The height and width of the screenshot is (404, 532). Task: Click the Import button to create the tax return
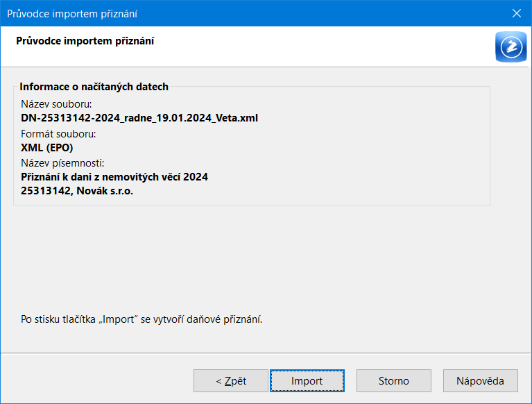(307, 380)
